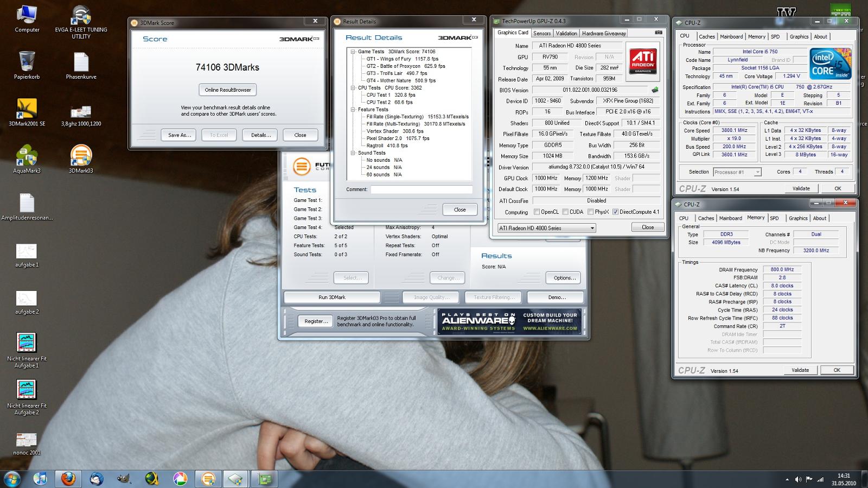
Task: Click the GPU-Z screenshot camera icon
Action: 658,33
